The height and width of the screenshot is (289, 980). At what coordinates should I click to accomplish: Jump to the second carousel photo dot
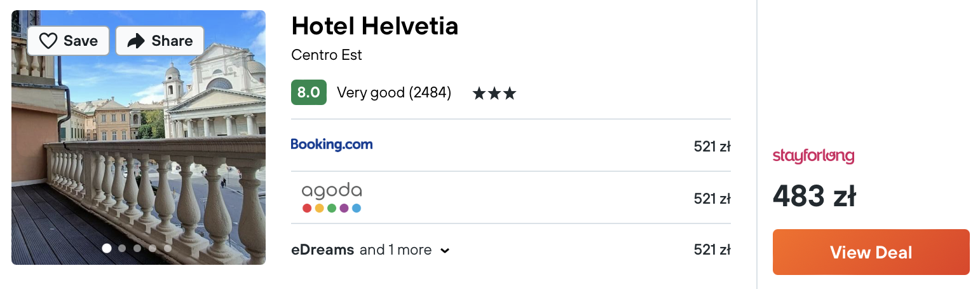(x=122, y=248)
